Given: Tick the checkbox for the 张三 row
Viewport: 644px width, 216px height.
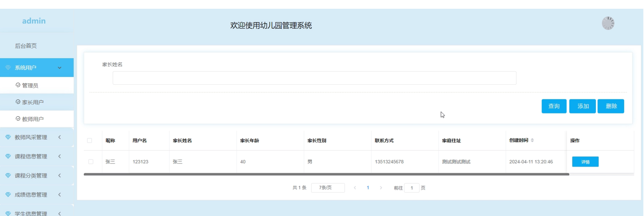Looking at the screenshot, I should click(91, 162).
